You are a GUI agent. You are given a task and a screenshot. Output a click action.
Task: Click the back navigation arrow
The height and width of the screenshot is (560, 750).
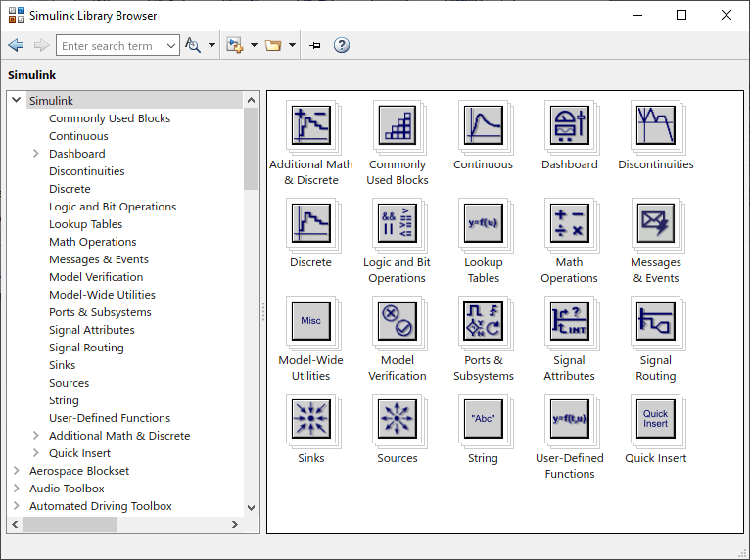(x=16, y=45)
